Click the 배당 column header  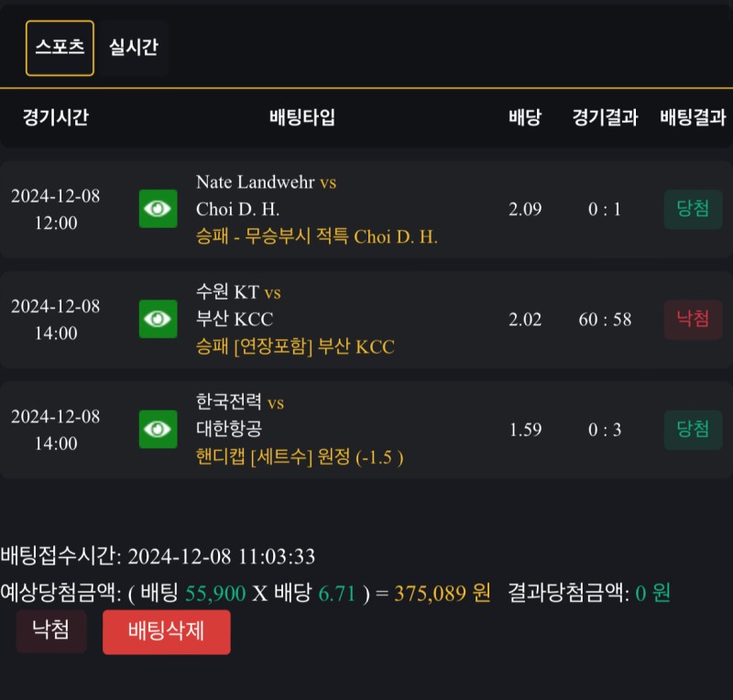coord(525,117)
